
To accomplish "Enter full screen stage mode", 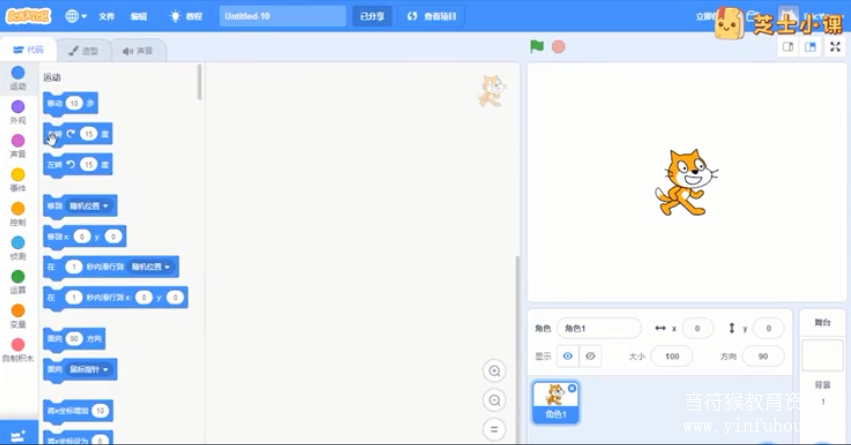I will (x=835, y=47).
